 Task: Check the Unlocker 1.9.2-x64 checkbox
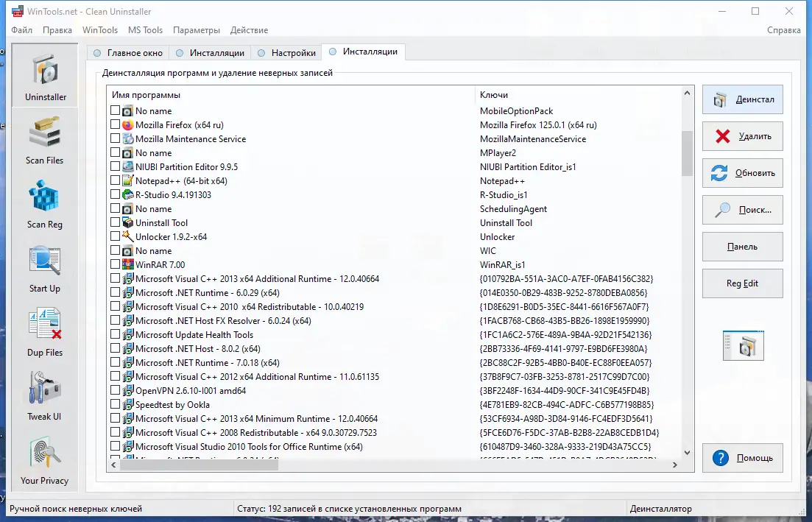pyautogui.click(x=115, y=236)
